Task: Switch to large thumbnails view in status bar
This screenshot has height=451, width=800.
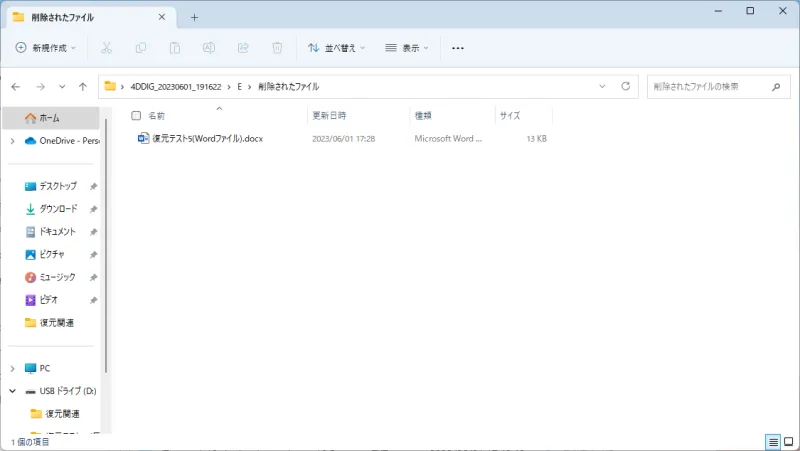Action: pos(789,442)
